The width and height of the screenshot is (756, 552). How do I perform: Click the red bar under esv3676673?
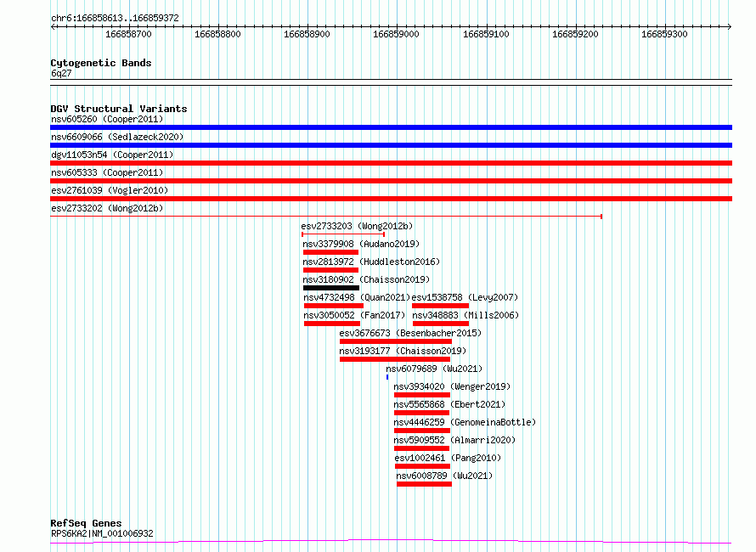[396, 341]
